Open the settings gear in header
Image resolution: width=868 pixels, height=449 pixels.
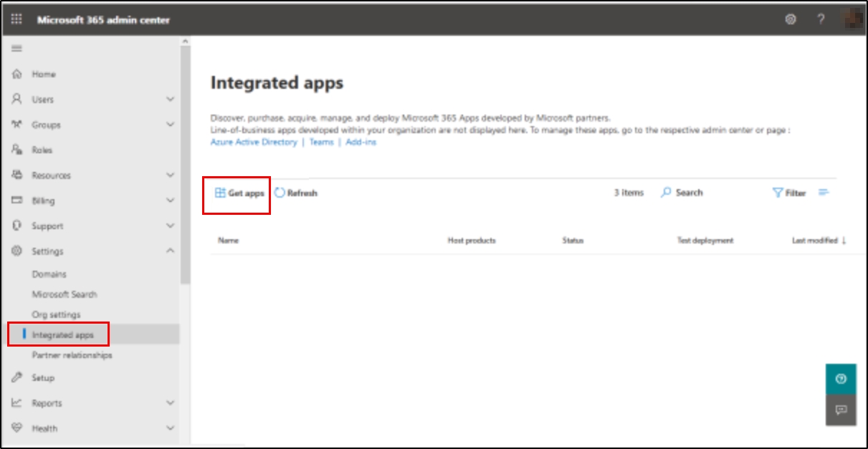tap(791, 19)
